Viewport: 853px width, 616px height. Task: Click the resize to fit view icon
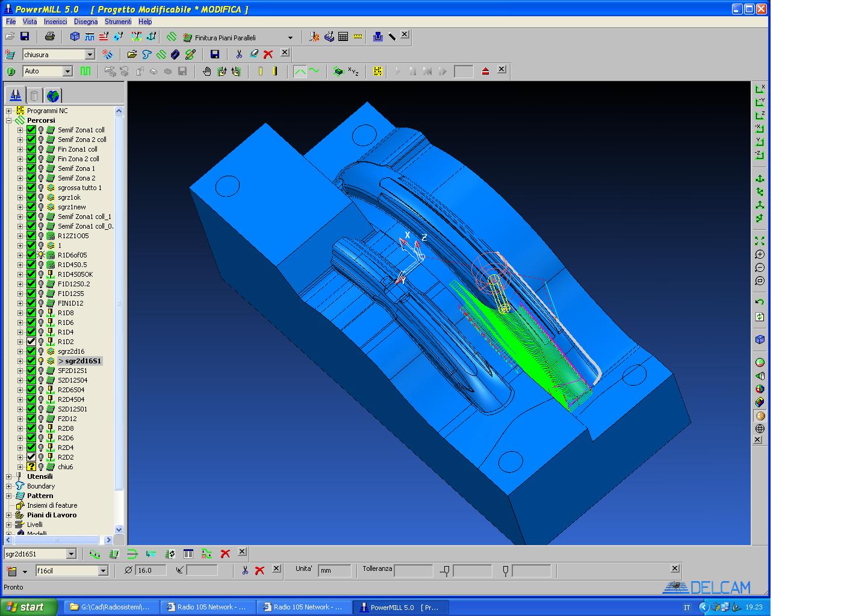[x=760, y=241]
